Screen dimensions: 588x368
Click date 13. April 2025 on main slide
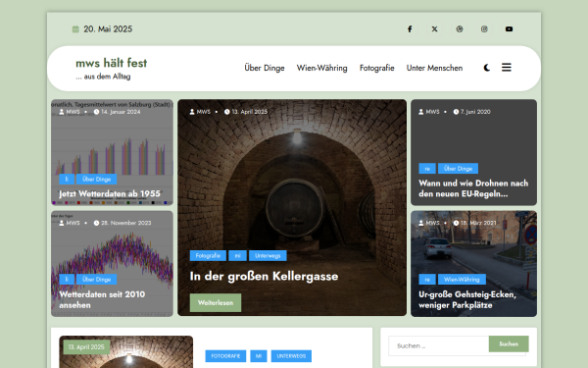[x=246, y=112]
